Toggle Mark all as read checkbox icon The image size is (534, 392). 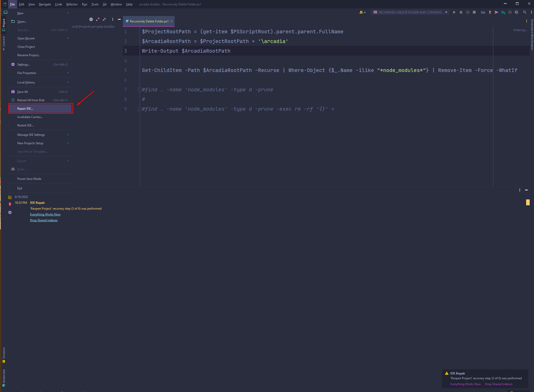[10, 197]
